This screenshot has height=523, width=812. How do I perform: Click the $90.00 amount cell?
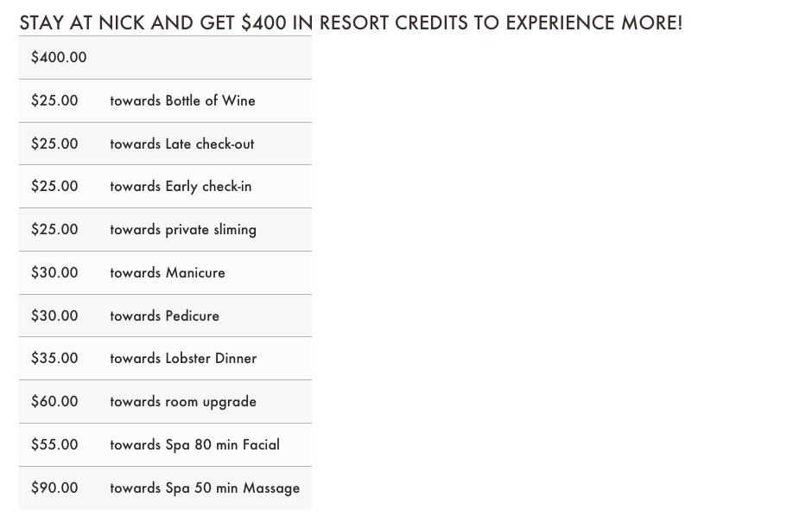point(54,488)
